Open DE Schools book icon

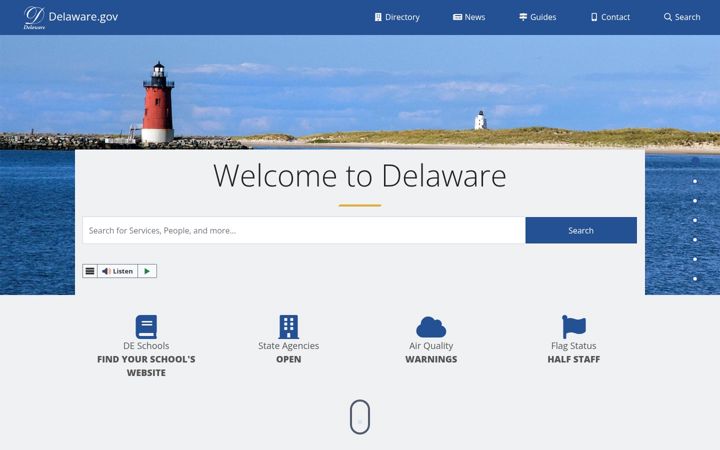pos(146,326)
